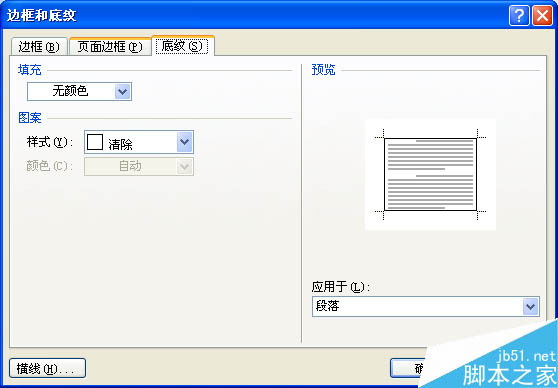Click the help question mark icon

pyautogui.click(x=519, y=16)
